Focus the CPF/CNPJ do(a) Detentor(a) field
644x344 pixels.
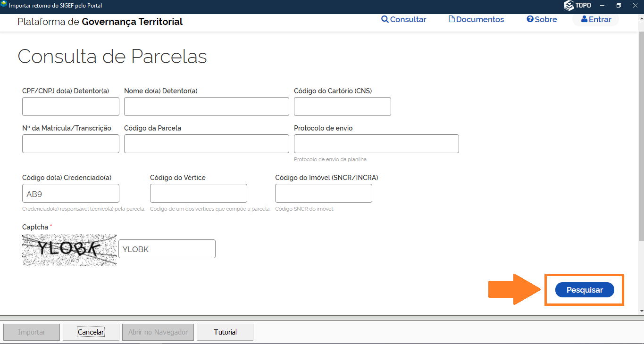click(71, 106)
